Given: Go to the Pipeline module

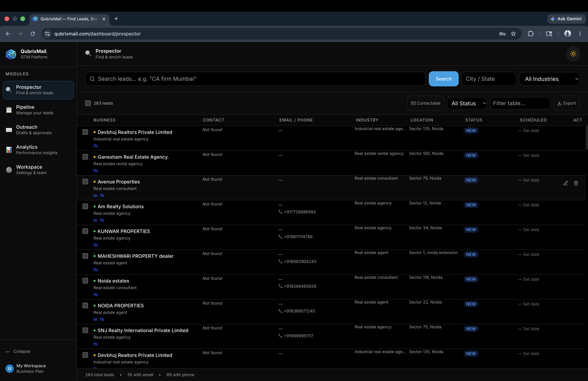Looking at the screenshot, I should 38,110.
